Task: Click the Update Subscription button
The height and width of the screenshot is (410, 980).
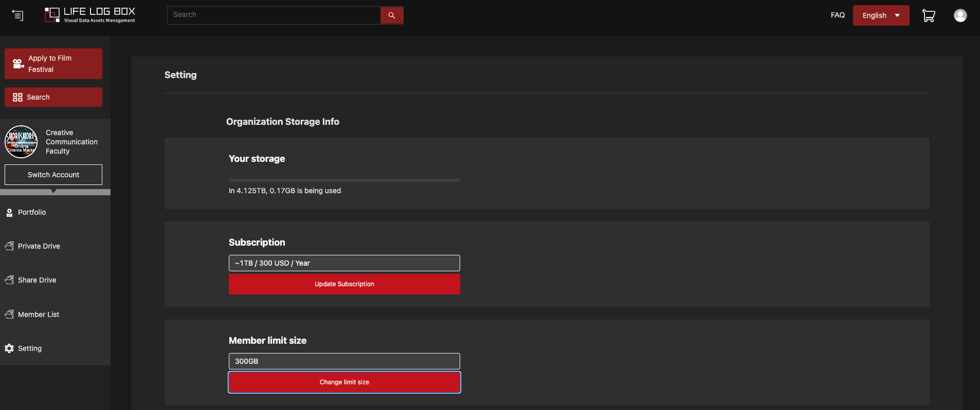Action: 344,284
